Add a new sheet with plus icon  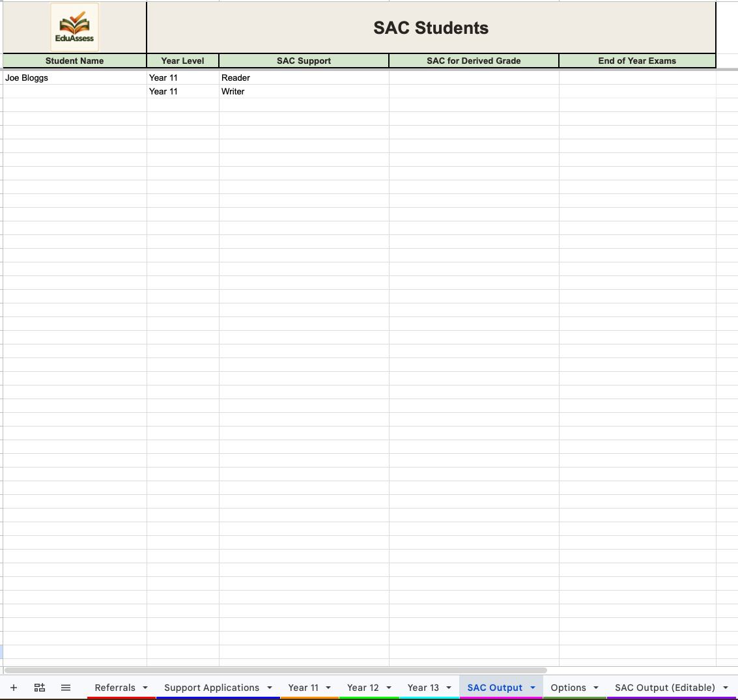tap(14, 688)
